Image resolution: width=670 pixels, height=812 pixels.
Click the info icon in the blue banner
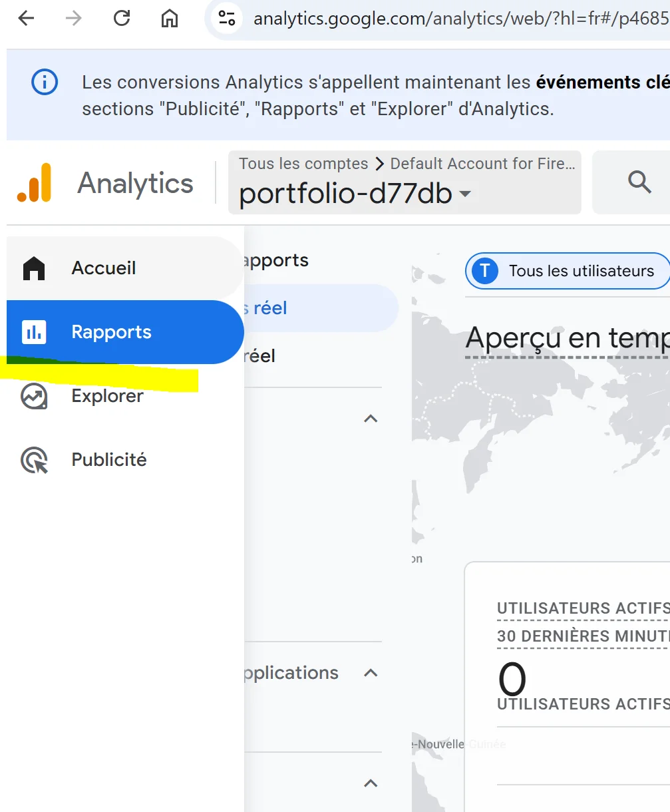45,83
